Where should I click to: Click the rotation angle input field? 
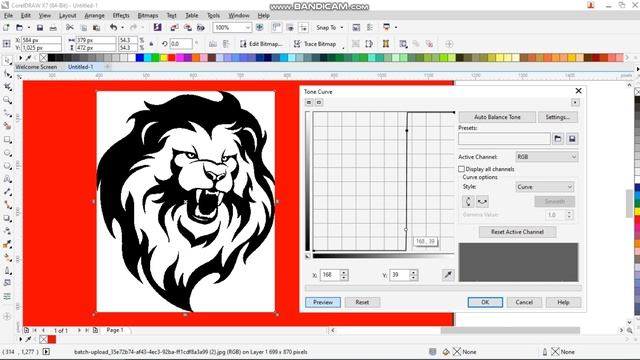point(181,44)
